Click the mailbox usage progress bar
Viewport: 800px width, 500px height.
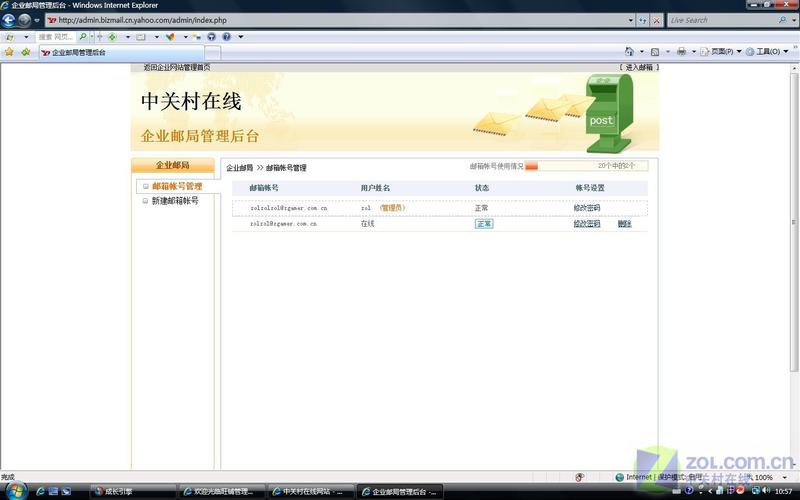[586, 166]
